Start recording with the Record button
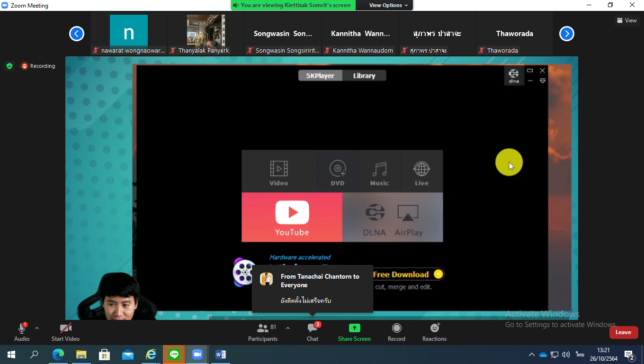Screen dimensions: 644x364 (x=396, y=332)
